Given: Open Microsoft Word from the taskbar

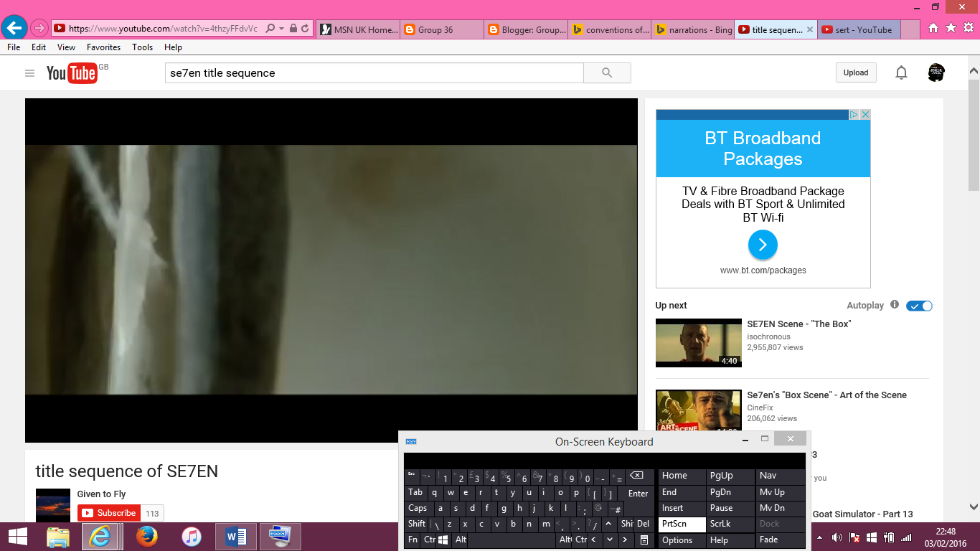Looking at the screenshot, I should click(235, 537).
